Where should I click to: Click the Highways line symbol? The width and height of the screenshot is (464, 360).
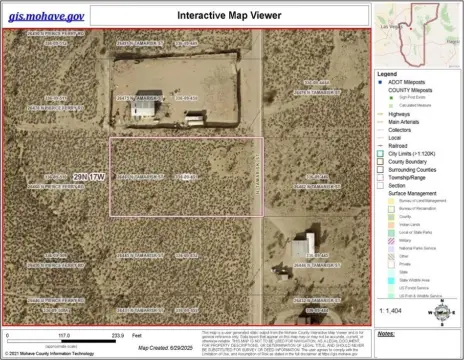[380, 114]
